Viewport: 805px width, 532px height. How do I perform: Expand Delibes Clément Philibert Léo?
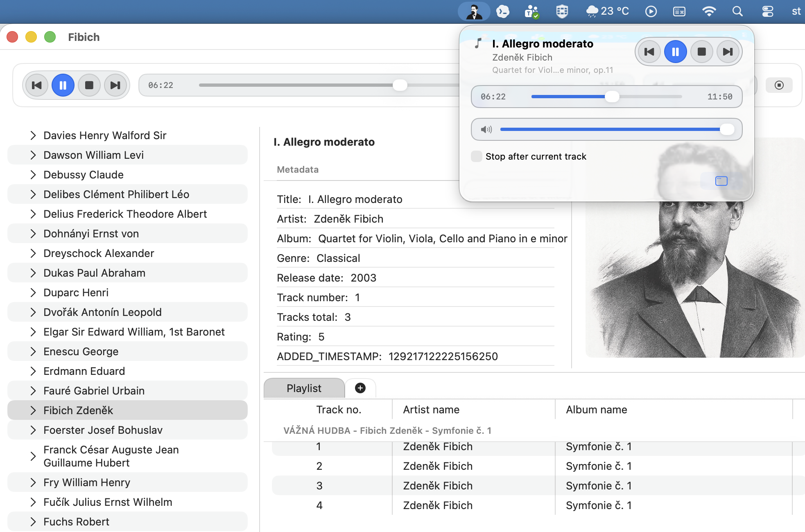[x=33, y=194]
